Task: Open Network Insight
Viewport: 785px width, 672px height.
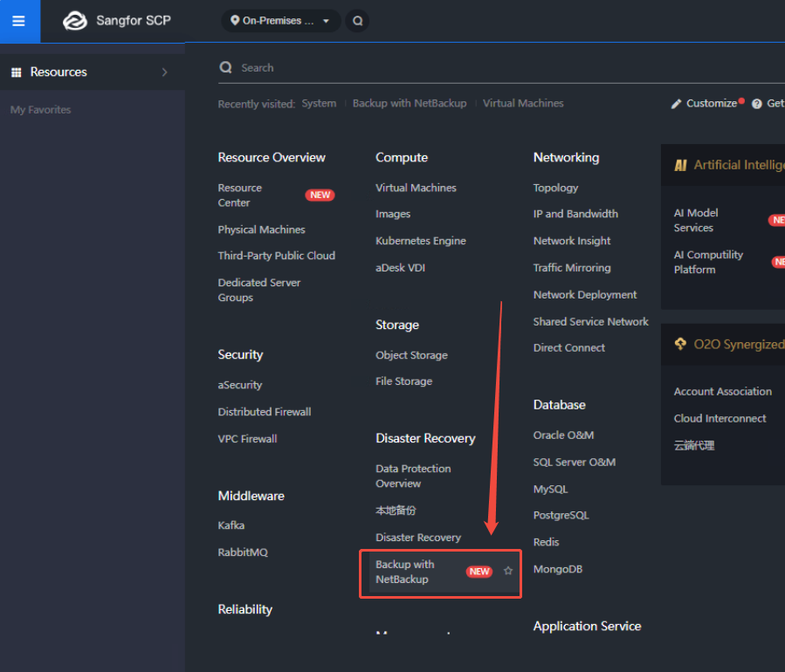Action: coord(572,241)
